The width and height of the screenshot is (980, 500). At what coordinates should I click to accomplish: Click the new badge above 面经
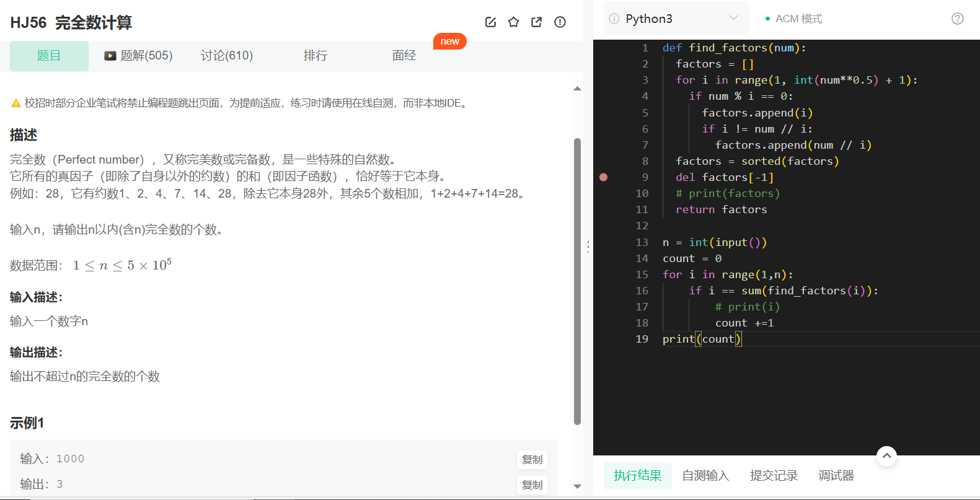[x=450, y=41]
